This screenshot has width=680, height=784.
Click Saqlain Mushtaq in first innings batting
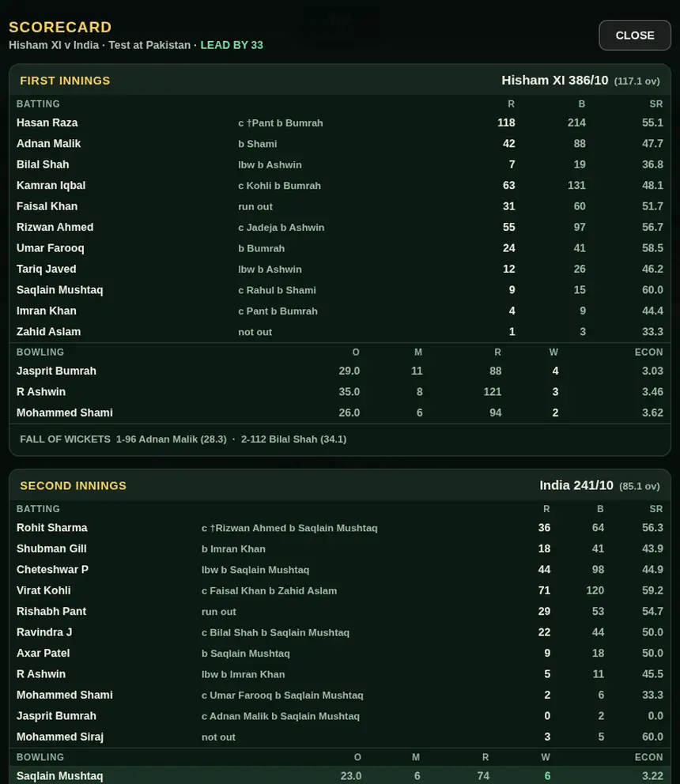tap(59, 290)
